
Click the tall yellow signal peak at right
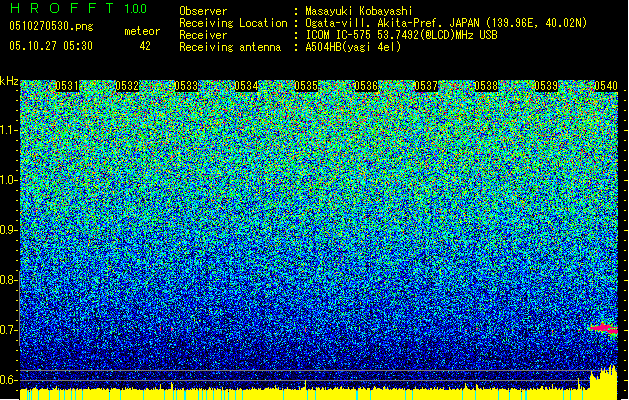[603, 382]
